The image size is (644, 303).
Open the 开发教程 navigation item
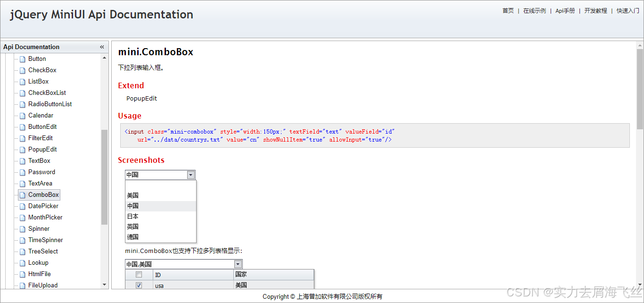[595, 10]
